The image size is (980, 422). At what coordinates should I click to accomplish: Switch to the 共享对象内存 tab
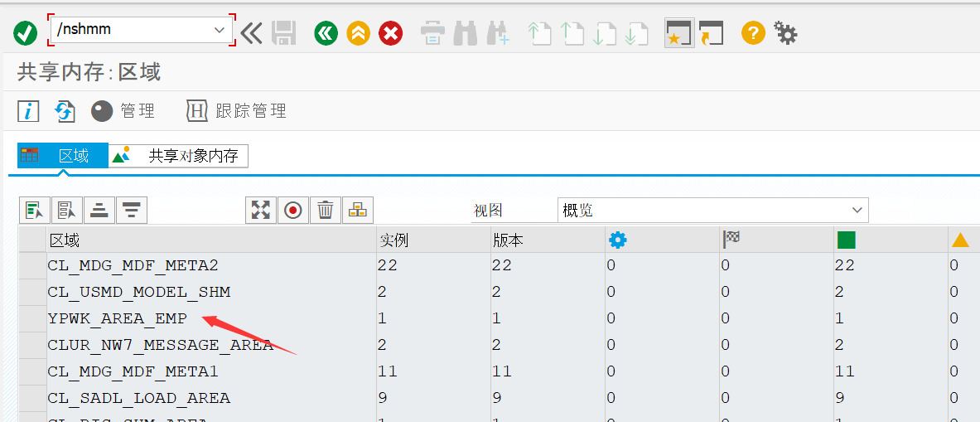179,156
